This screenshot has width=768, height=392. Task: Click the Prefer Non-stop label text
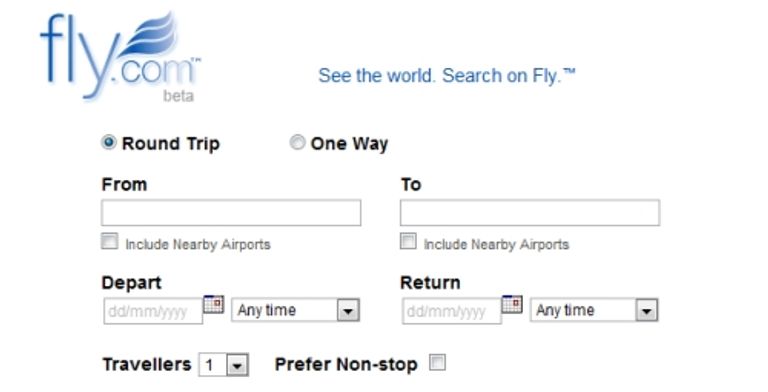point(346,365)
